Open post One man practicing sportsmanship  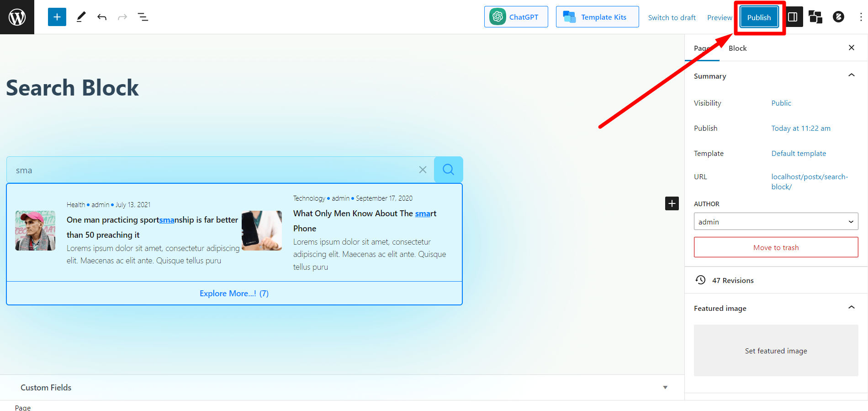pyautogui.click(x=152, y=227)
